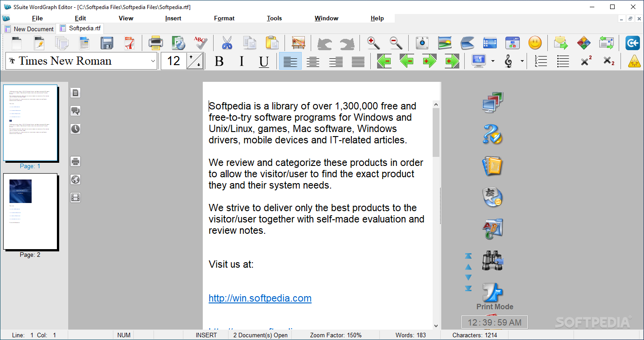Click the blank new document icon
The width and height of the screenshot is (644, 340).
click(x=16, y=43)
